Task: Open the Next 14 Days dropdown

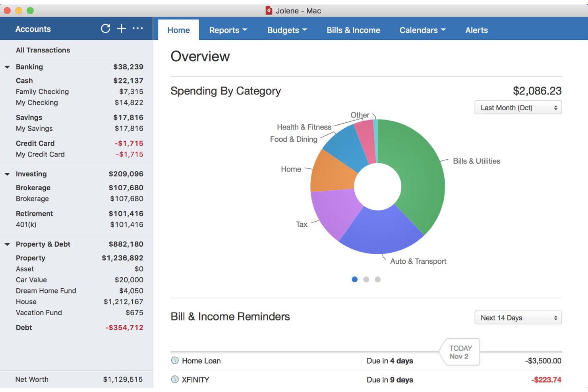Action: (518, 317)
